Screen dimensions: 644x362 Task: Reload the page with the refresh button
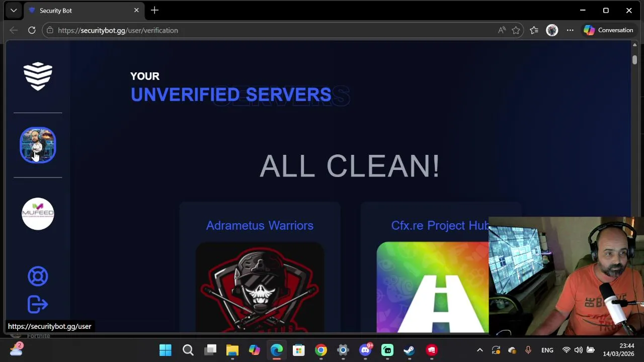point(32,30)
